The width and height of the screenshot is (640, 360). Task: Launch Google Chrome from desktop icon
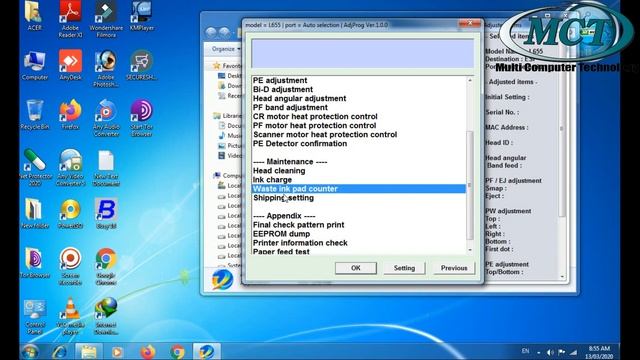click(x=106, y=267)
